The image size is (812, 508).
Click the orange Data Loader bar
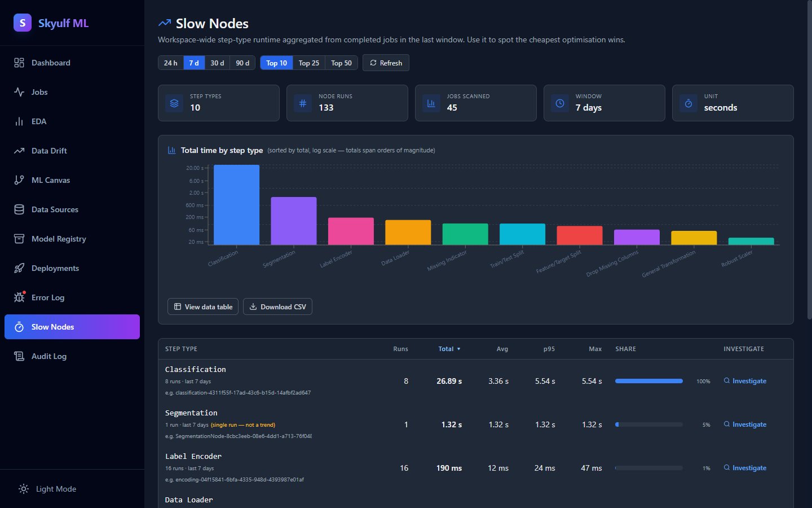pos(408,233)
